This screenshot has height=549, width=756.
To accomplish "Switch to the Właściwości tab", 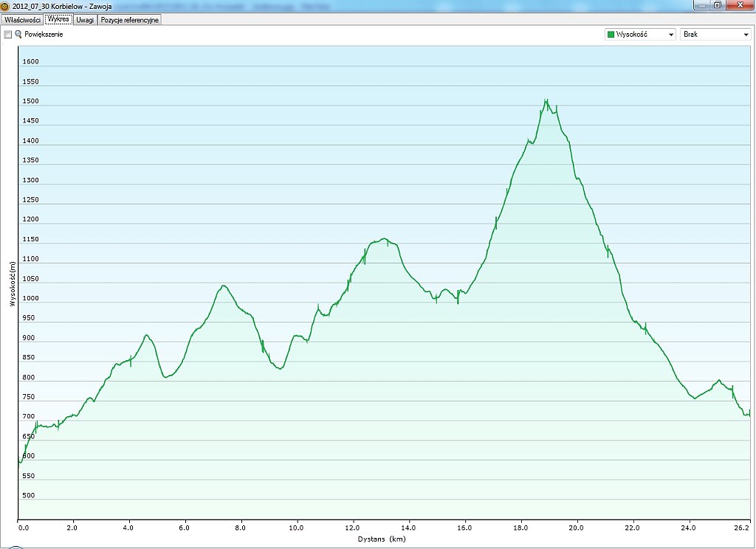I will [21, 20].
